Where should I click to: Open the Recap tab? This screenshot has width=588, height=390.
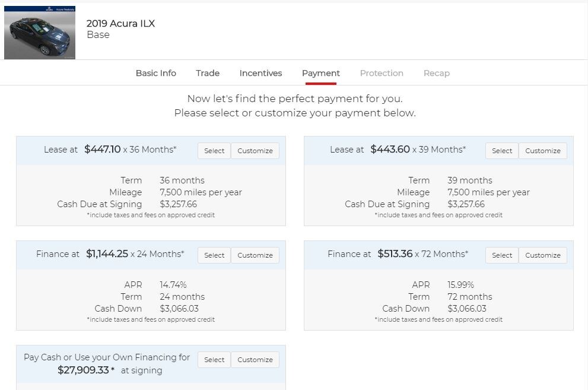click(x=437, y=73)
